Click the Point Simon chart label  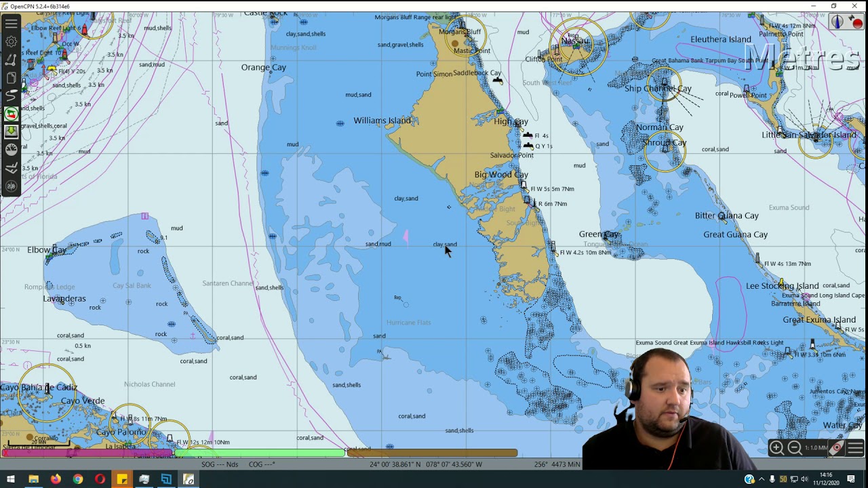pyautogui.click(x=434, y=74)
